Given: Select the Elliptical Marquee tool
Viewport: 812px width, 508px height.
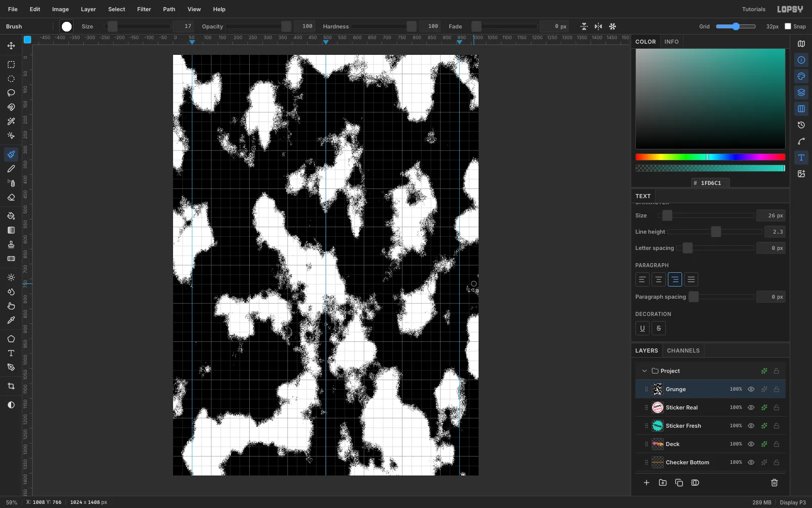Looking at the screenshot, I should (11, 79).
